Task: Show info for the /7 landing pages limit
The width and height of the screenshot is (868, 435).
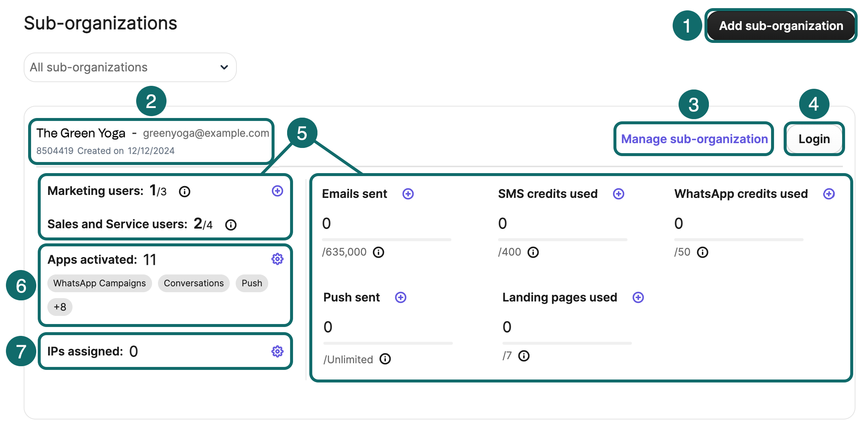Action: (x=524, y=356)
